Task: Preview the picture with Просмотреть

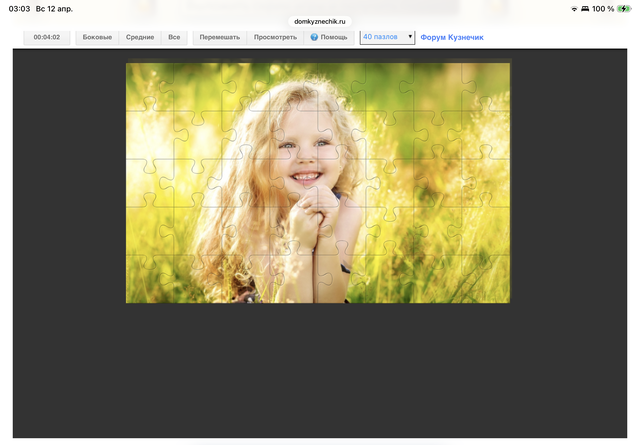Action: click(x=275, y=37)
